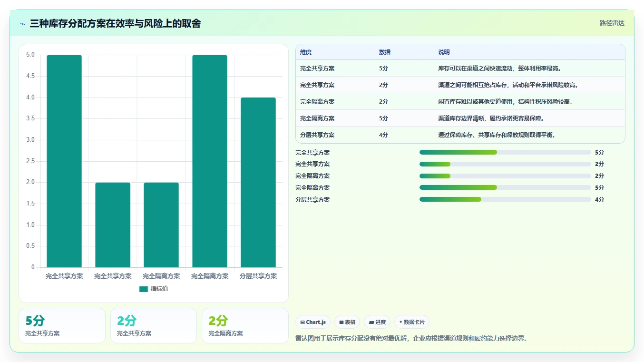Click the 完全共享方案 progress bar showing 5分
644x362 pixels.
505,152
